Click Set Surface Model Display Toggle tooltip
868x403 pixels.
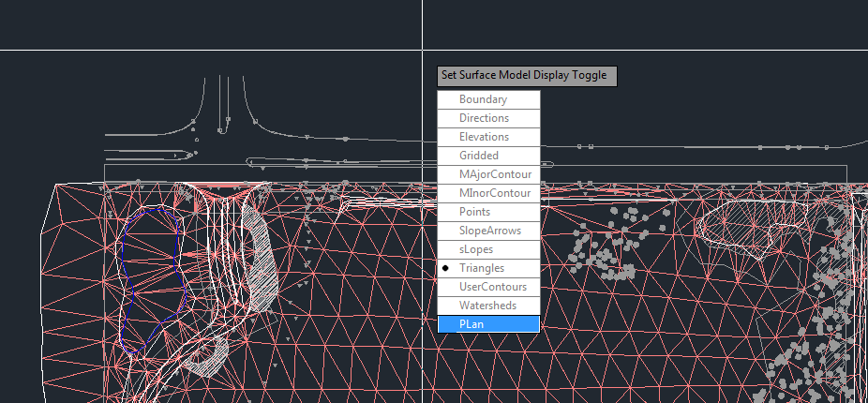[527, 76]
